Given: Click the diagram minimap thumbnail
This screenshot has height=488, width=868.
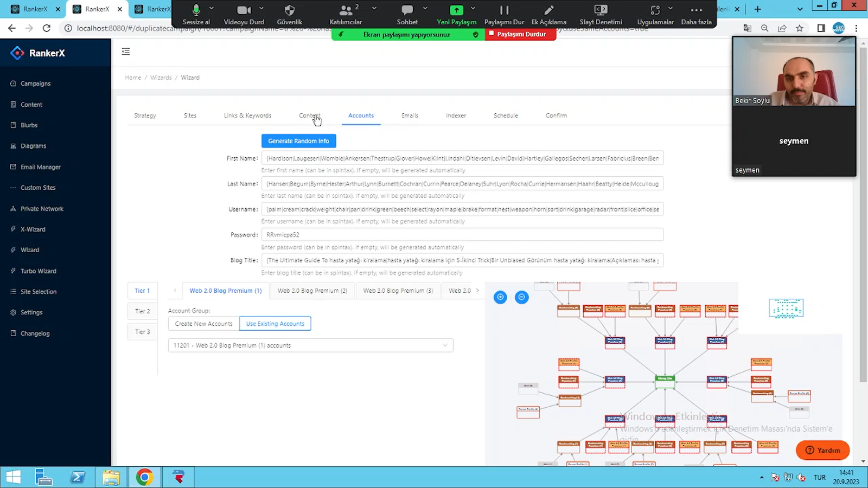Looking at the screenshot, I should click(786, 308).
